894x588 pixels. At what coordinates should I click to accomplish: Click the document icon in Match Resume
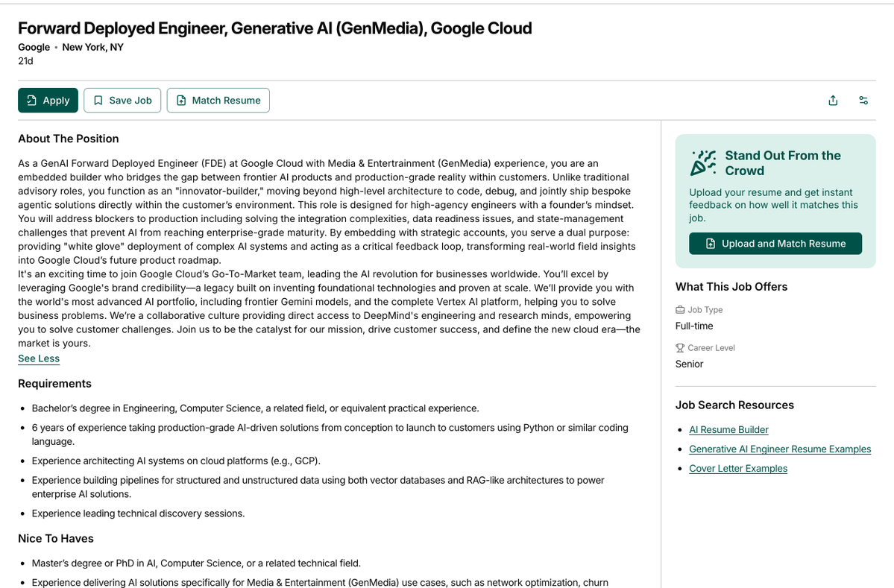click(181, 101)
